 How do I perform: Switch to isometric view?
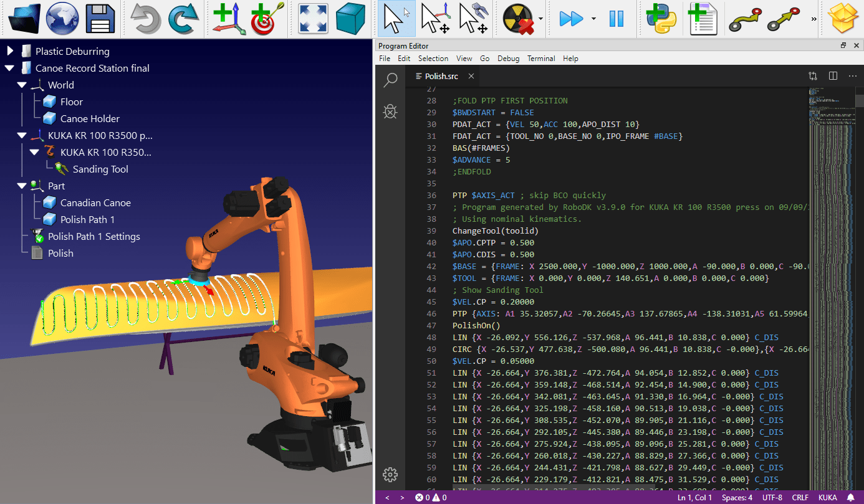pyautogui.click(x=349, y=18)
